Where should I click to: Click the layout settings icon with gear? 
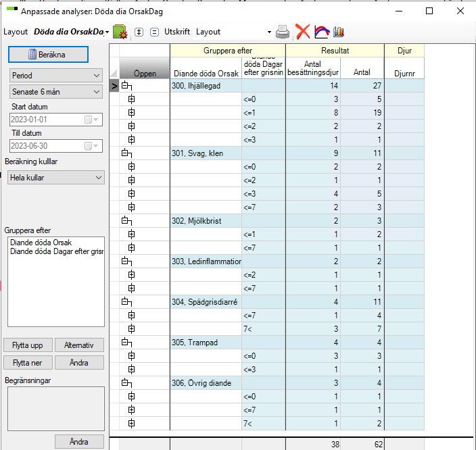(120, 32)
